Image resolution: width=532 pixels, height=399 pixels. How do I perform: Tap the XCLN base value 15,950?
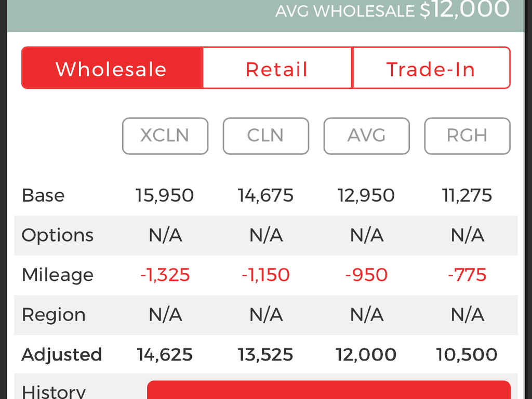(165, 195)
